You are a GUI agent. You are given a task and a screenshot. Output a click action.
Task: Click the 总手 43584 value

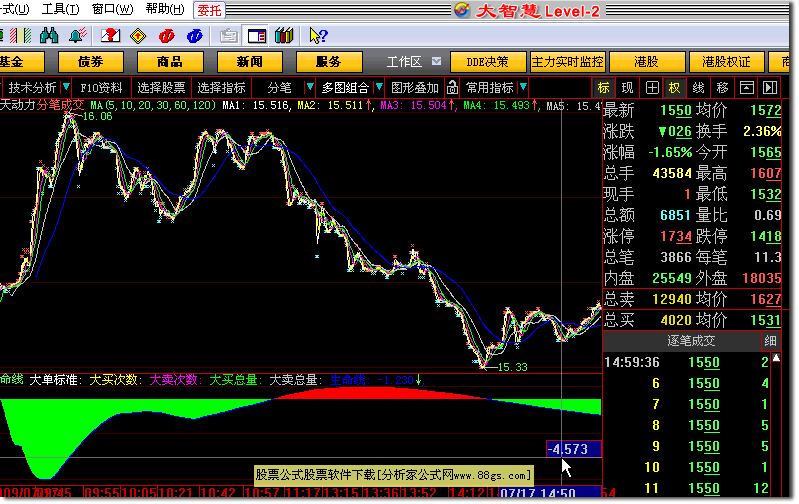pos(672,173)
